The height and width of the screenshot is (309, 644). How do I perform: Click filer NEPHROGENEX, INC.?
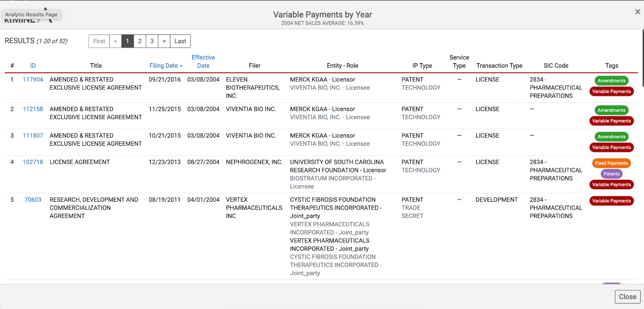(x=254, y=162)
